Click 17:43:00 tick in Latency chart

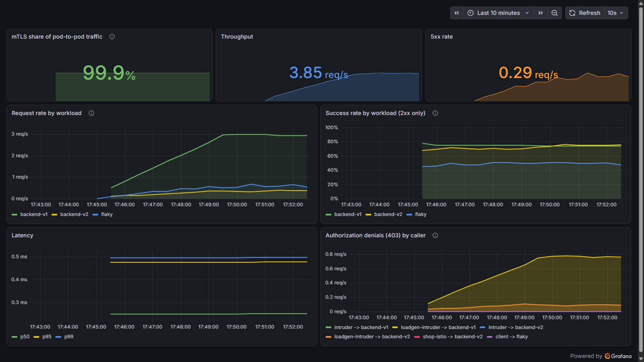click(40, 327)
